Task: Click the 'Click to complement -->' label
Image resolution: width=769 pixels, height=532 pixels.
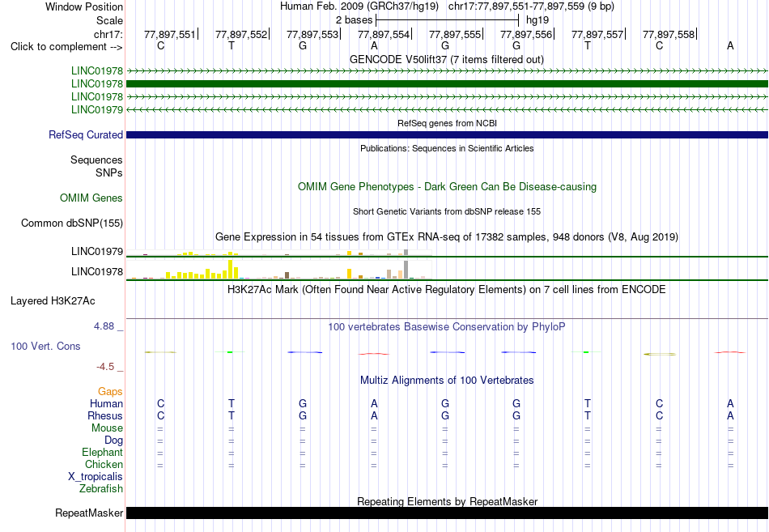Action: 66,47
